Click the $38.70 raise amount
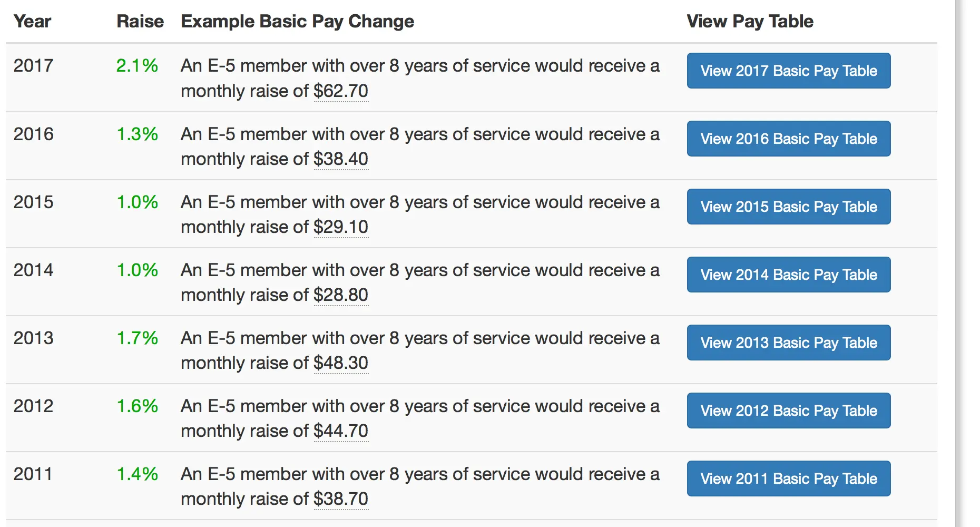 341,499
